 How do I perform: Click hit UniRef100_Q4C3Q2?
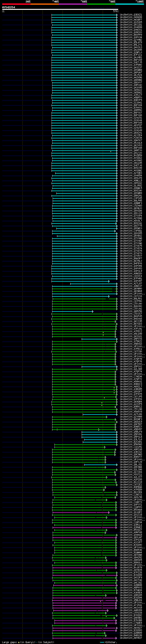(131, 583)
